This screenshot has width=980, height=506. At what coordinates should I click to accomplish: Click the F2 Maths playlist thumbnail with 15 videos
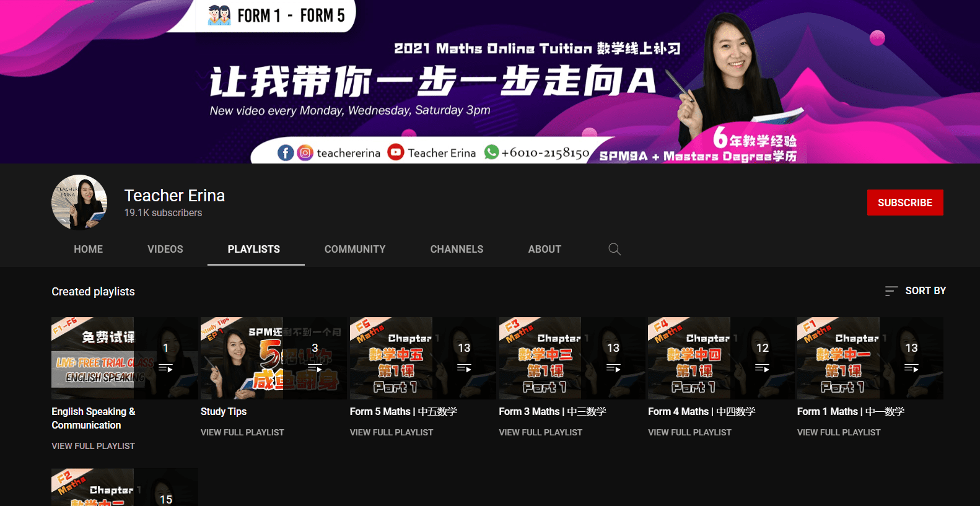click(x=125, y=487)
